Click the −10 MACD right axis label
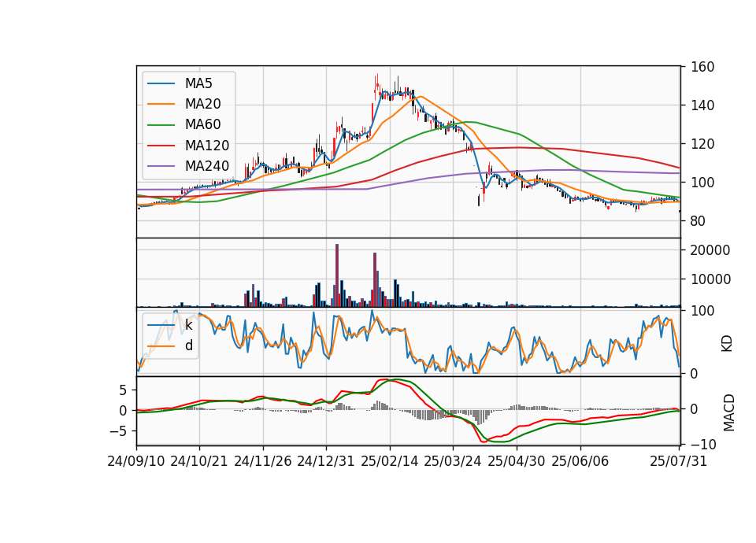The image size is (756, 543). coord(702,444)
